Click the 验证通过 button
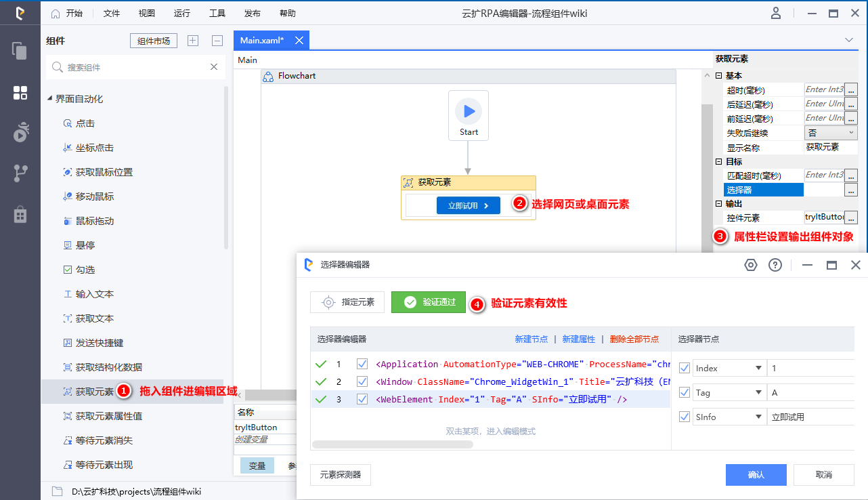 (429, 302)
